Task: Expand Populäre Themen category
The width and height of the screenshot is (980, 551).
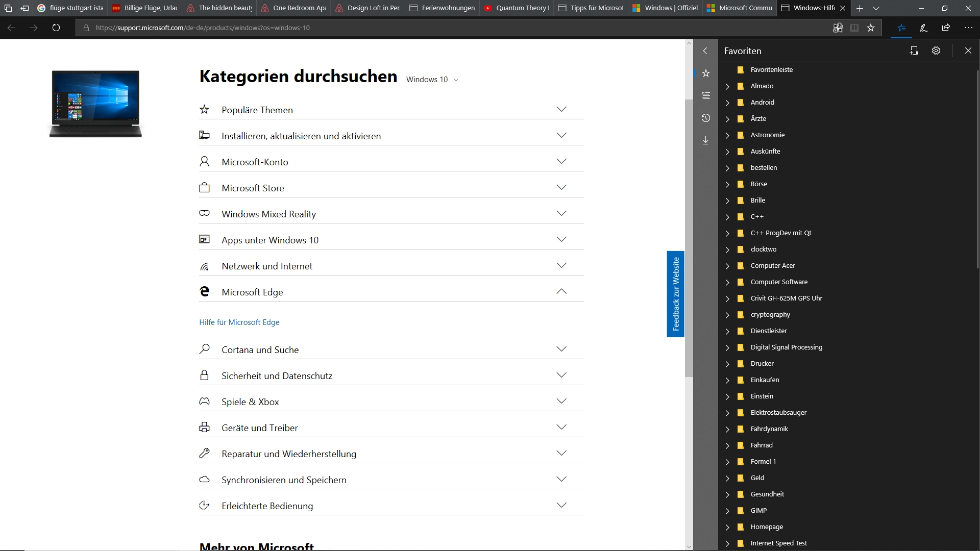Action: pos(391,110)
